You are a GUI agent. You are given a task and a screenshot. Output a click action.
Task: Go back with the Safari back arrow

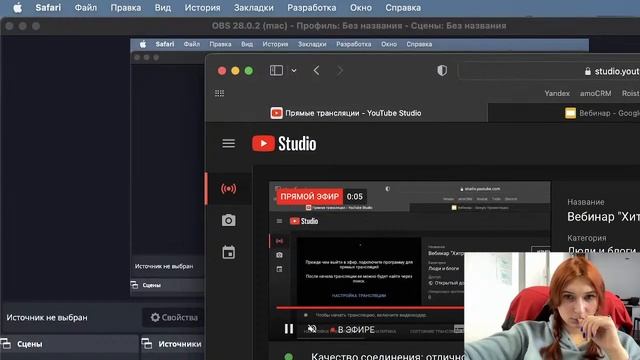(x=316, y=71)
